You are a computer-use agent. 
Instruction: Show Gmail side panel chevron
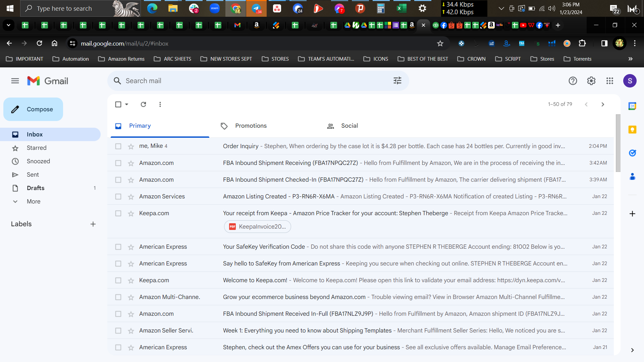pyautogui.click(x=632, y=350)
